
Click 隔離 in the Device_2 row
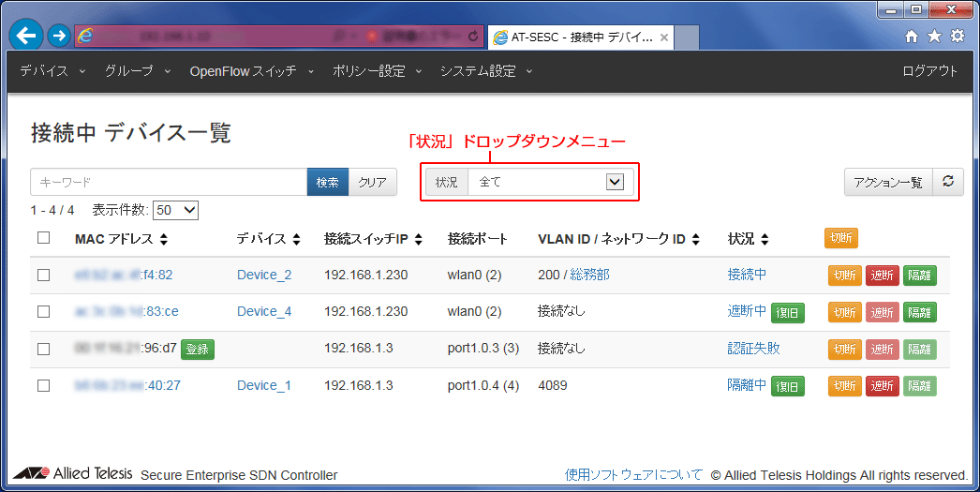(x=920, y=276)
